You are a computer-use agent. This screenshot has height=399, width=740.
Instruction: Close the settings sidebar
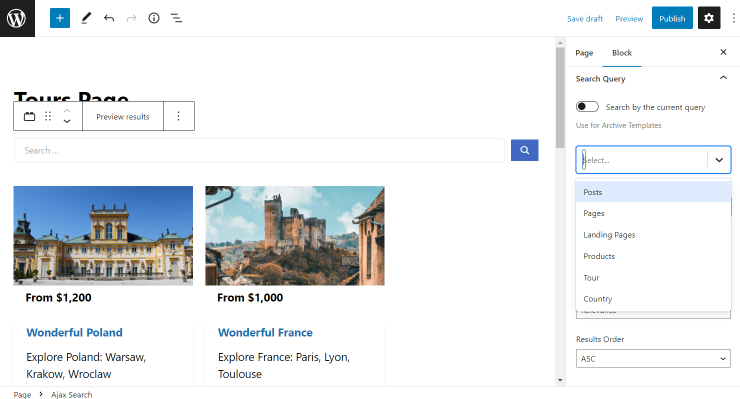click(x=723, y=52)
